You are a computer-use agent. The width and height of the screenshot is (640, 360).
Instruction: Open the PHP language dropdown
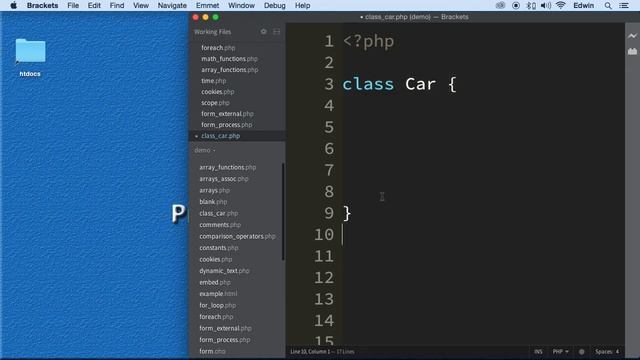pos(560,351)
